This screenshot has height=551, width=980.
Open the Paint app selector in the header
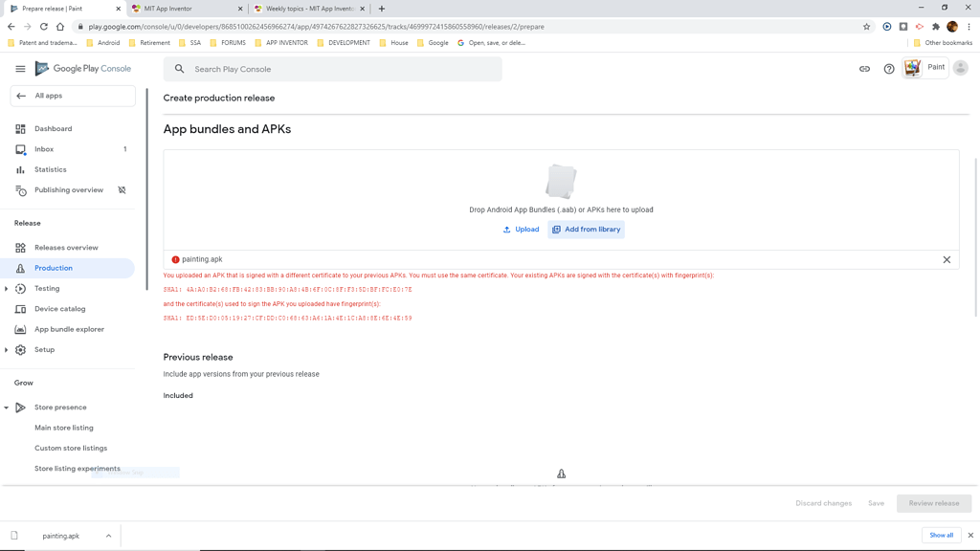click(924, 68)
